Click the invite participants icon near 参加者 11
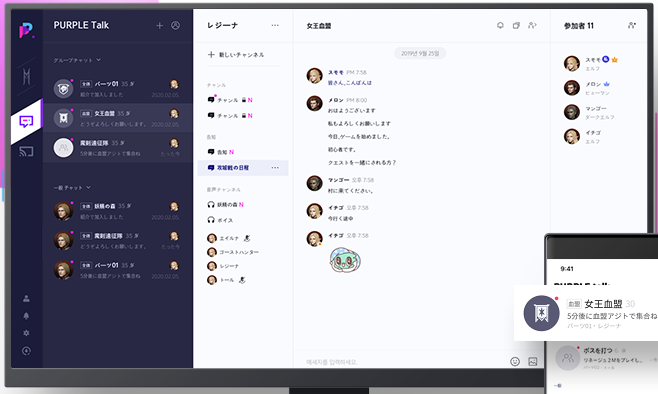 [x=632, y=26]
